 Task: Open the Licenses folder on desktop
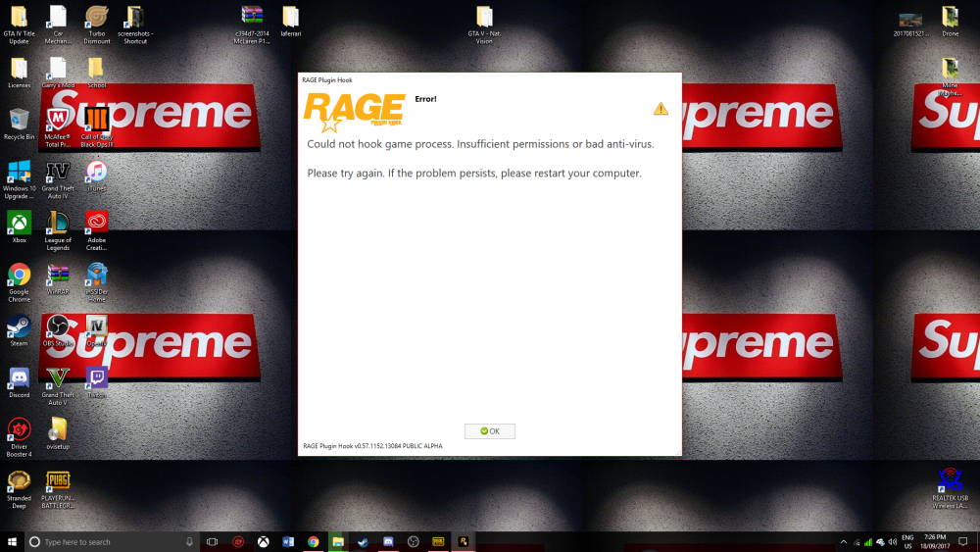pyautogui.click(x=19, y=73)
